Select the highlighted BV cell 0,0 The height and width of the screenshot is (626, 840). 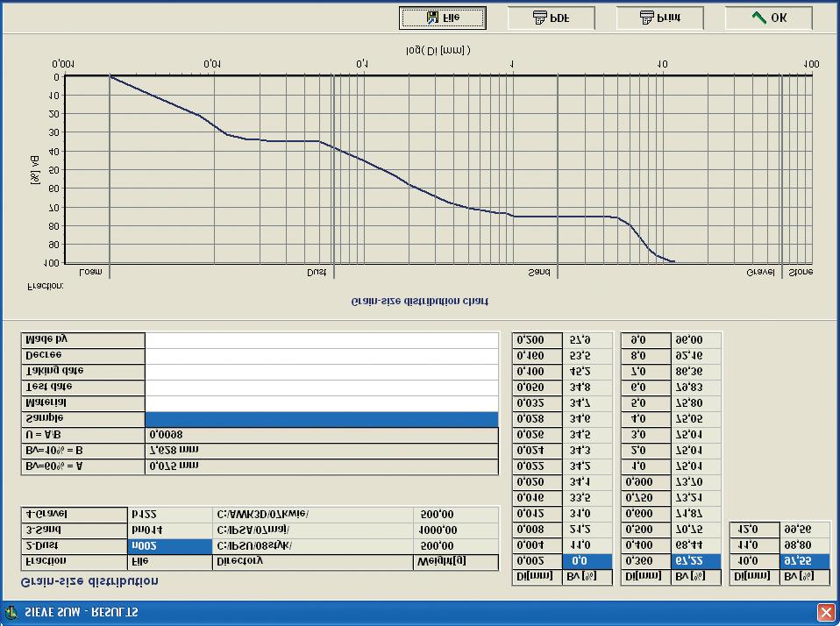(x=587, y=561)
